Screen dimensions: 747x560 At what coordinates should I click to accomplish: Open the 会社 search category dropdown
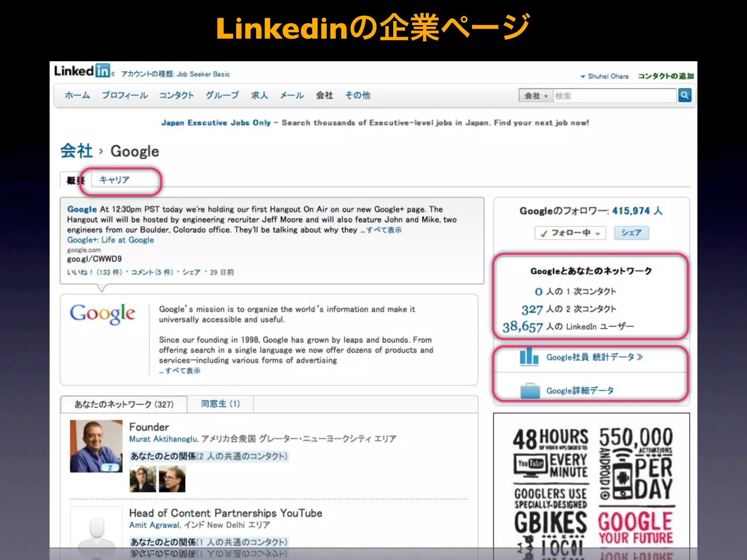pos(536,96)
